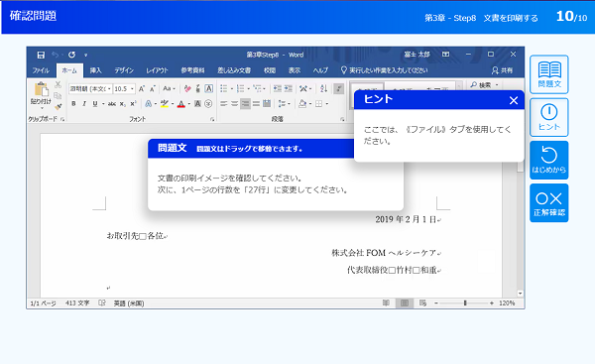Toggle Underline formatting
Screen dimensions: 595x364
tap(95, 103)
